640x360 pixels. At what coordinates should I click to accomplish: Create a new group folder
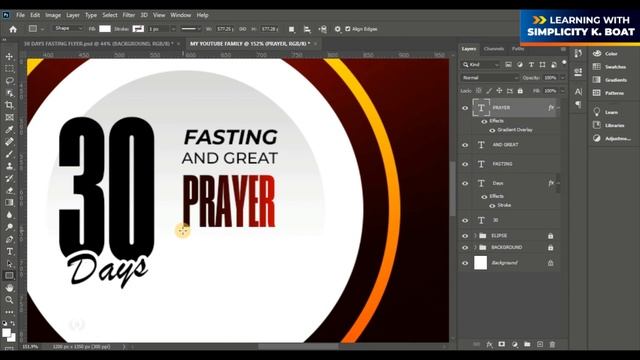point(527,344)
